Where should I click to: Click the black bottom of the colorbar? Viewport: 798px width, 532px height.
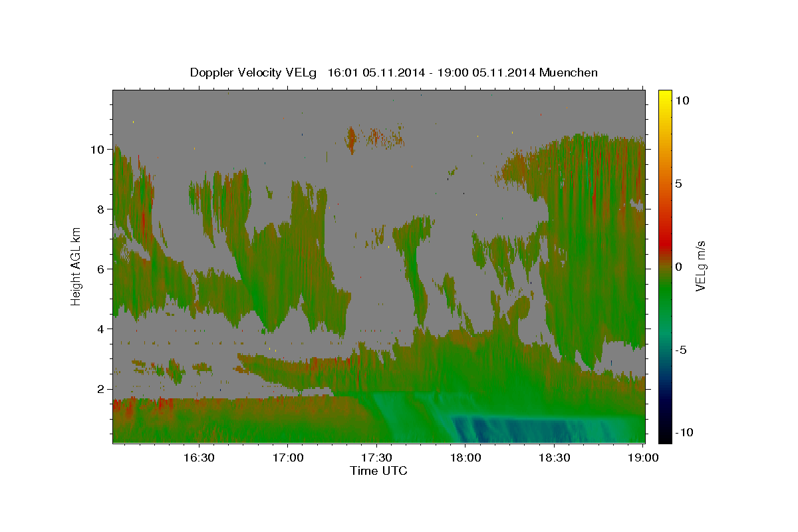(x=665, y=437)
